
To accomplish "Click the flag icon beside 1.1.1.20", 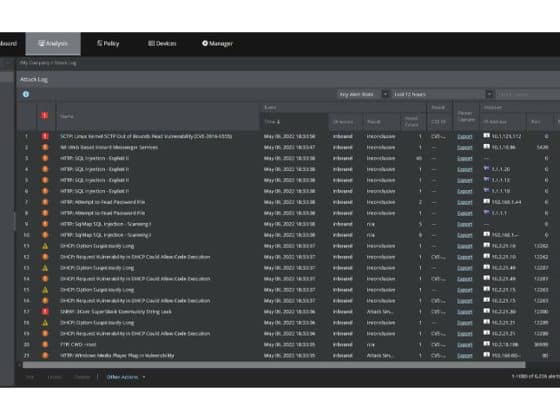I will 486,169.
